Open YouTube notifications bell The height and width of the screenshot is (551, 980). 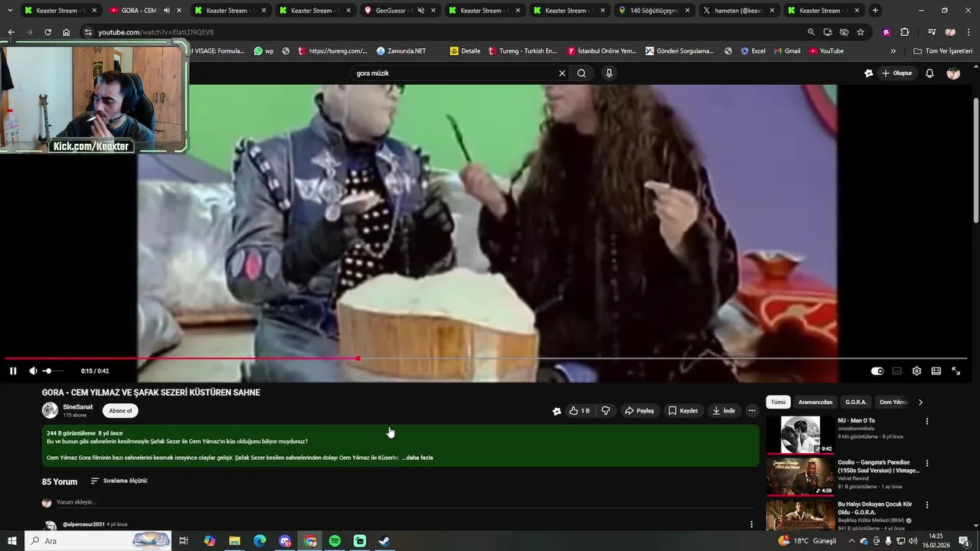[929, 73]
